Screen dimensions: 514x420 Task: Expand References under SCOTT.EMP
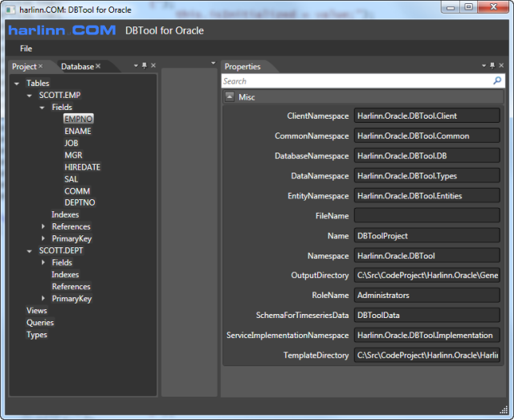pyautogui.click(x=43, y=226)
